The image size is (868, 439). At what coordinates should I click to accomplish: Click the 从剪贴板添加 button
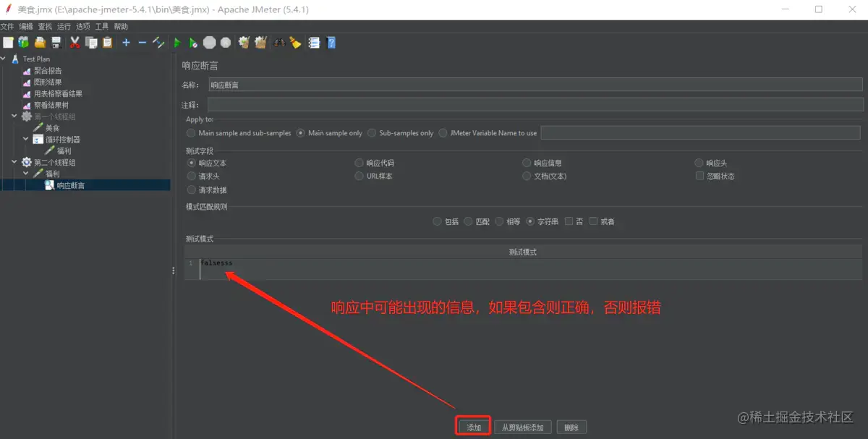[x=523, y=427]
